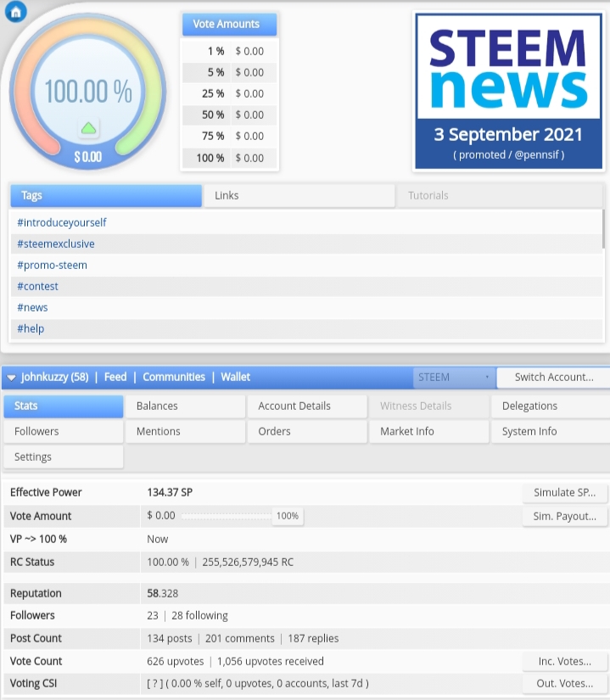Click the 100 % vote amount row
Screen dimensions: 610x700
[229, 158]
